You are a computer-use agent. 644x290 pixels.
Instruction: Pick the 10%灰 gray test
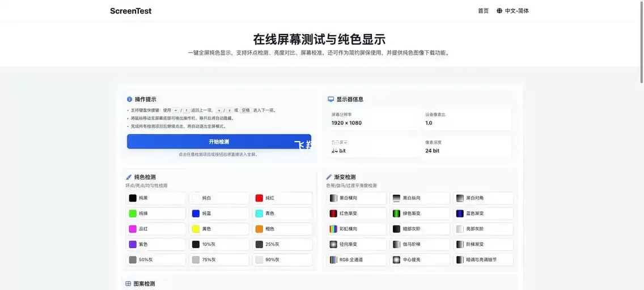pos(219,245)
